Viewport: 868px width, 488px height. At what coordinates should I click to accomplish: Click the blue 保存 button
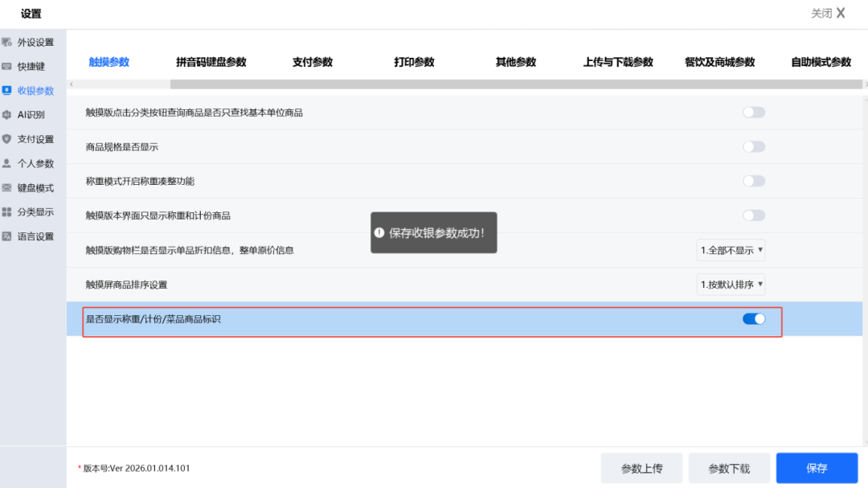(x=817, y=468)
